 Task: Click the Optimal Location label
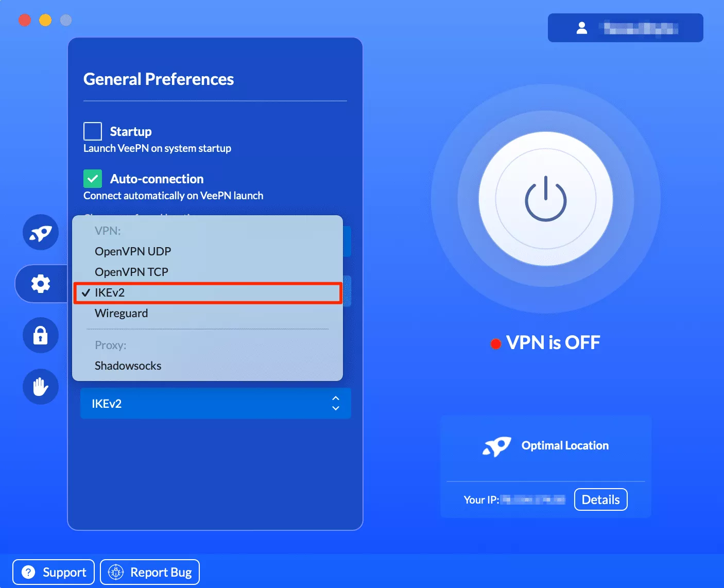point(565,445)
